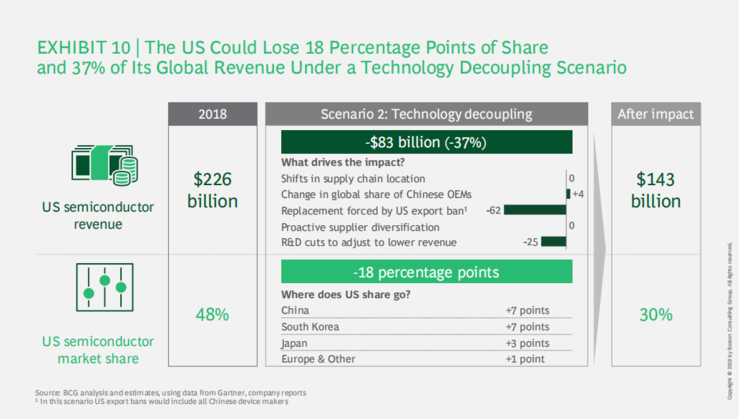Click the -25 R&D cuts bar
The width and height of the screenshot is (740, 419).
tap(555, 242)
